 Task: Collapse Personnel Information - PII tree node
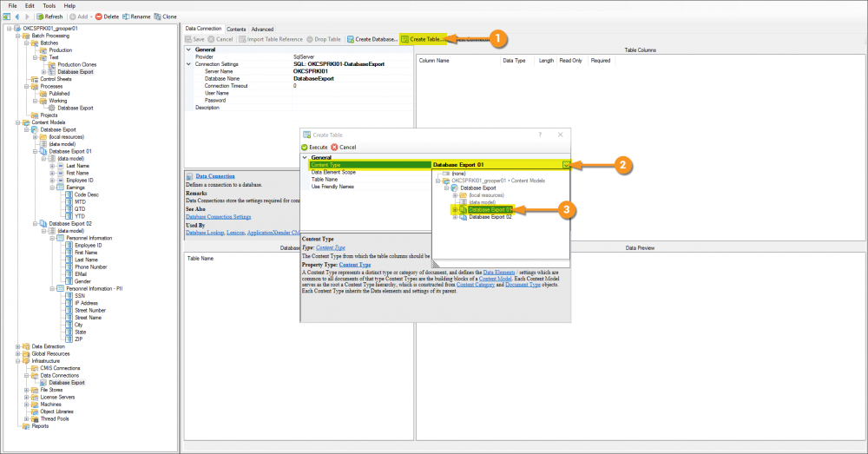53,288
